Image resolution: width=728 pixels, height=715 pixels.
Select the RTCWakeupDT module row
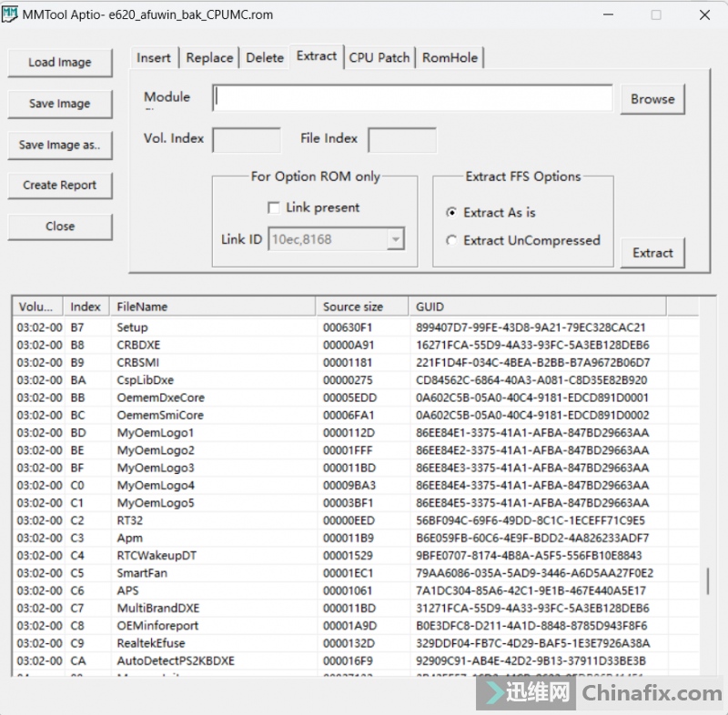[356, 556]
